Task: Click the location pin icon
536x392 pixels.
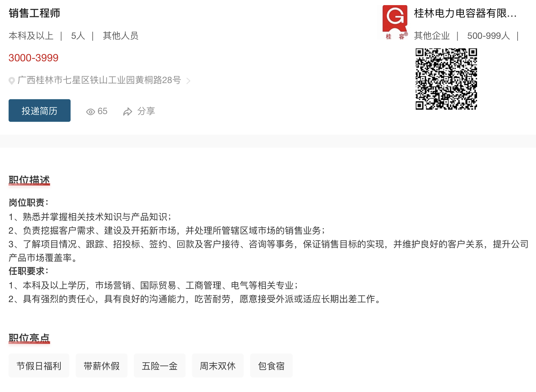Action: [12, 81]
